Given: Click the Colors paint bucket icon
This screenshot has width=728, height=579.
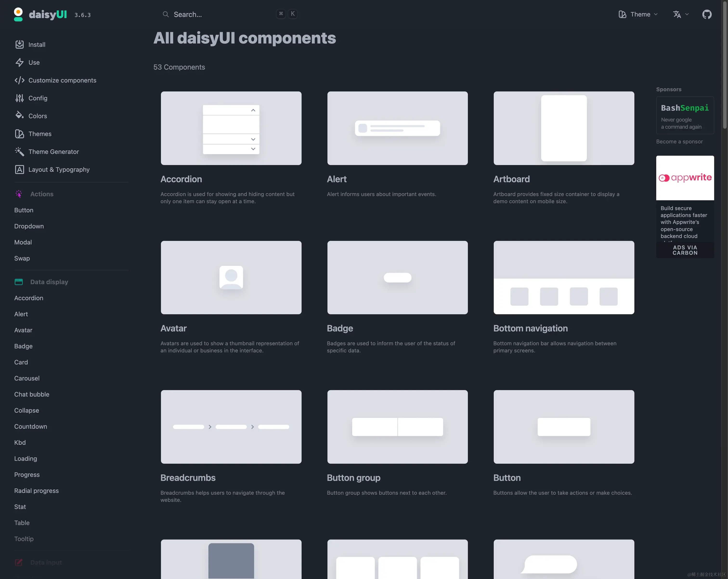Looking at the screenshot, I should coord(19,115).
